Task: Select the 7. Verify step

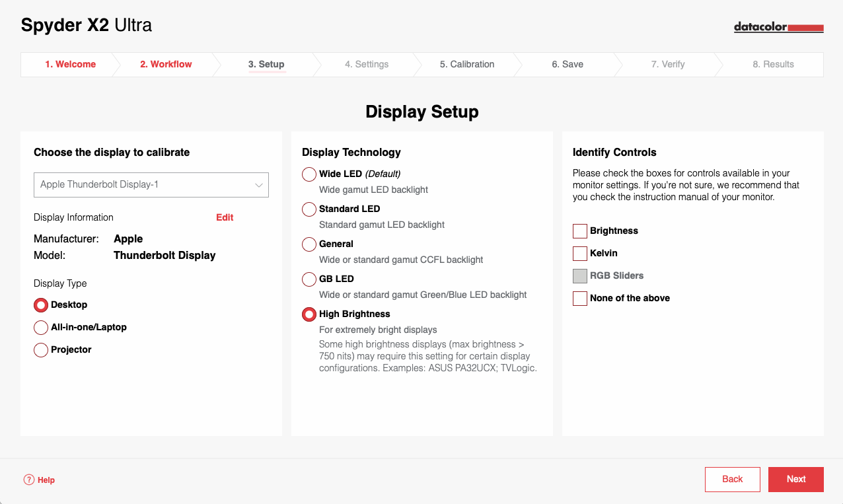Action: pos(668,64)
